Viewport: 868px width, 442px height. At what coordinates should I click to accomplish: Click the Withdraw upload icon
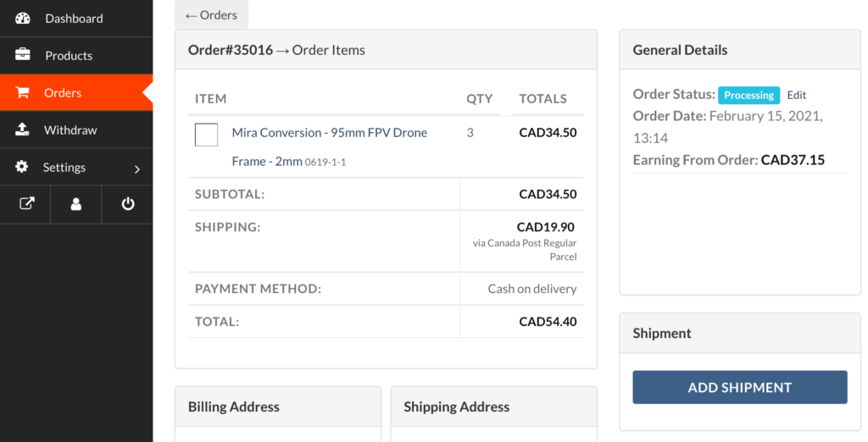click(23, 130)
